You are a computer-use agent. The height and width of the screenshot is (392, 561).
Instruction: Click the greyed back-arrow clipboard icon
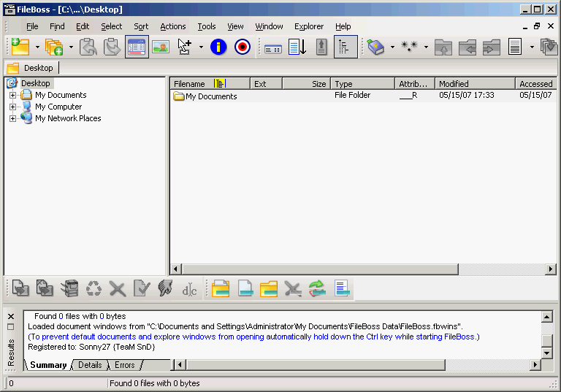click(88, 47)
